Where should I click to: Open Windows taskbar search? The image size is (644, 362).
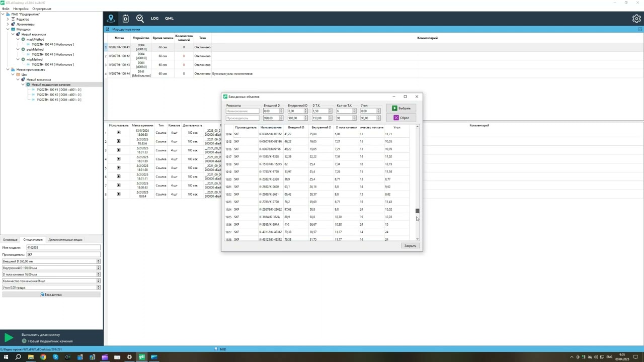pyautogui.click(x=18, y=357)
